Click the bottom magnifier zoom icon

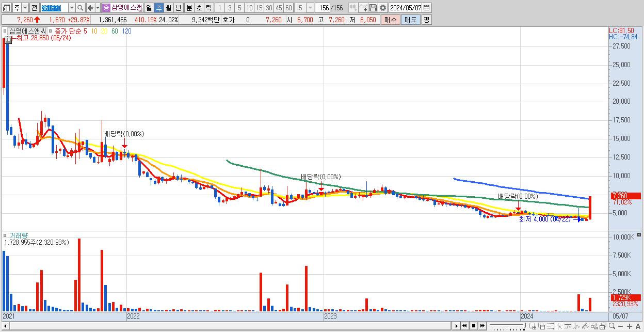(x=612, y=326)
